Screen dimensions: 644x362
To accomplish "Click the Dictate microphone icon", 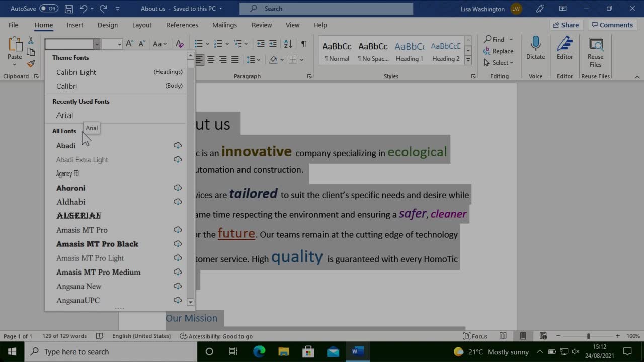I will point(535,44).
